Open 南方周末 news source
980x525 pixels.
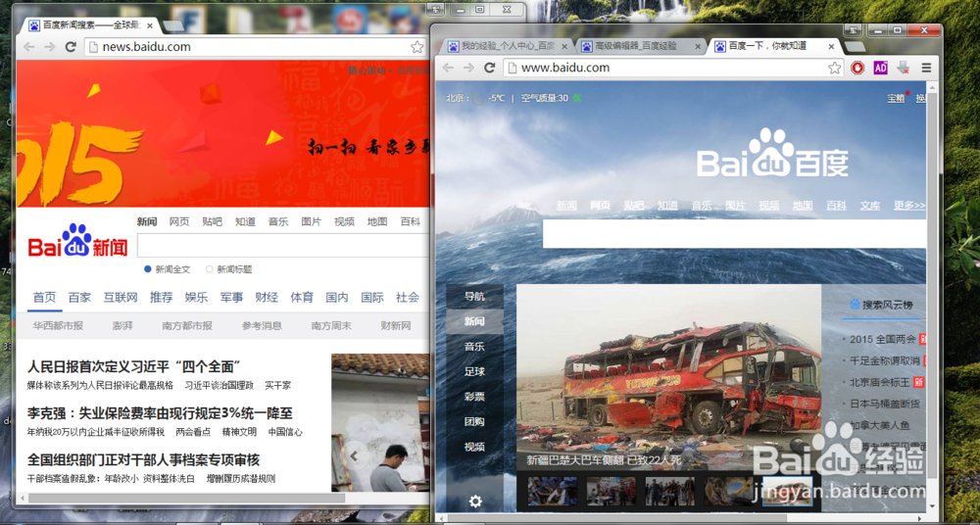[x=331, y=325]
